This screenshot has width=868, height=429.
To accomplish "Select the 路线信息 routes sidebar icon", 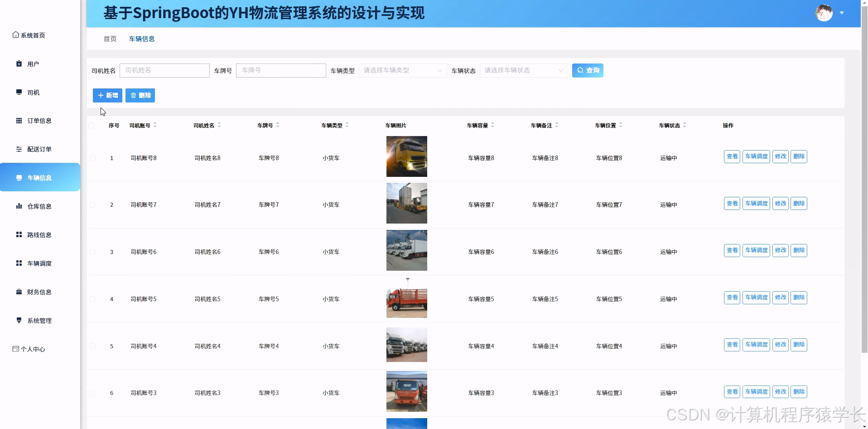I will (x=19, y=234).
